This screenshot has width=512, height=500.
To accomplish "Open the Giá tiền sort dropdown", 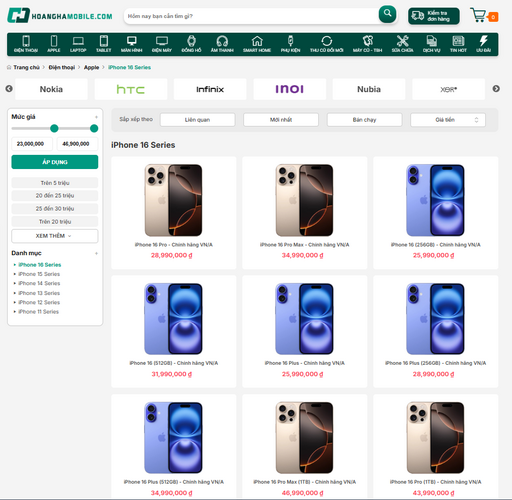I will (x=448, y=120).
